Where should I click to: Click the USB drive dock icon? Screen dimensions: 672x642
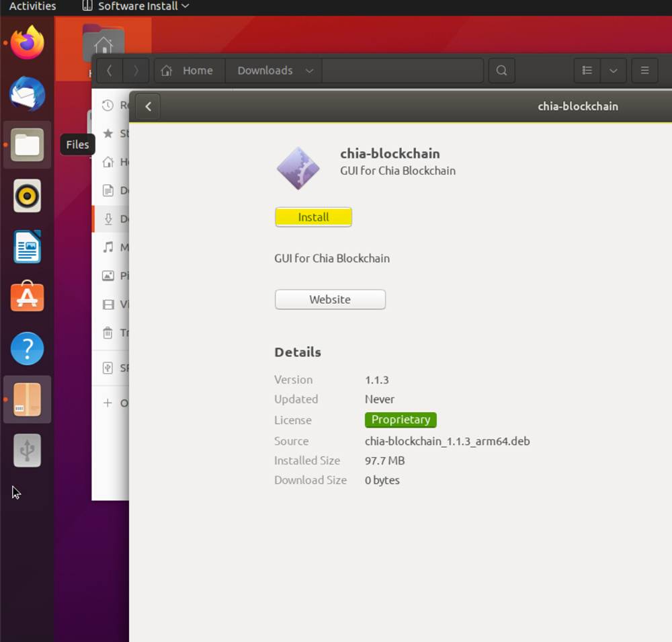pos(28,450)
